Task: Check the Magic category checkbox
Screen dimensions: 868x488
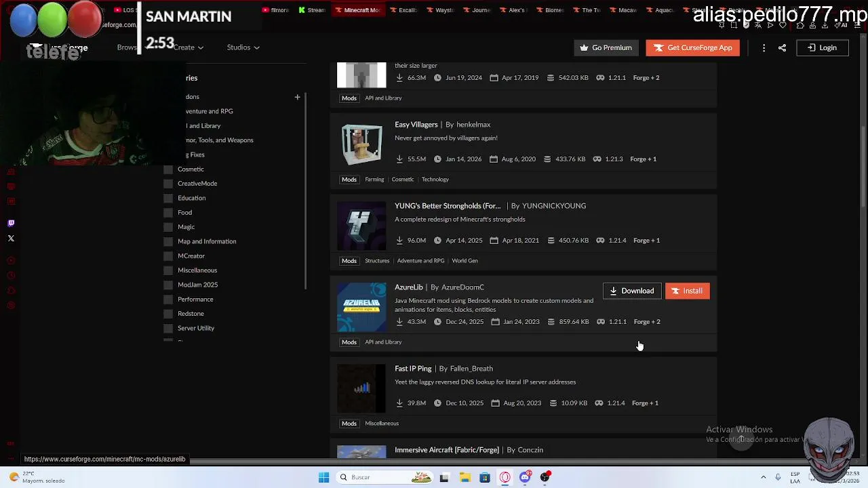Action: pos(168,227)
